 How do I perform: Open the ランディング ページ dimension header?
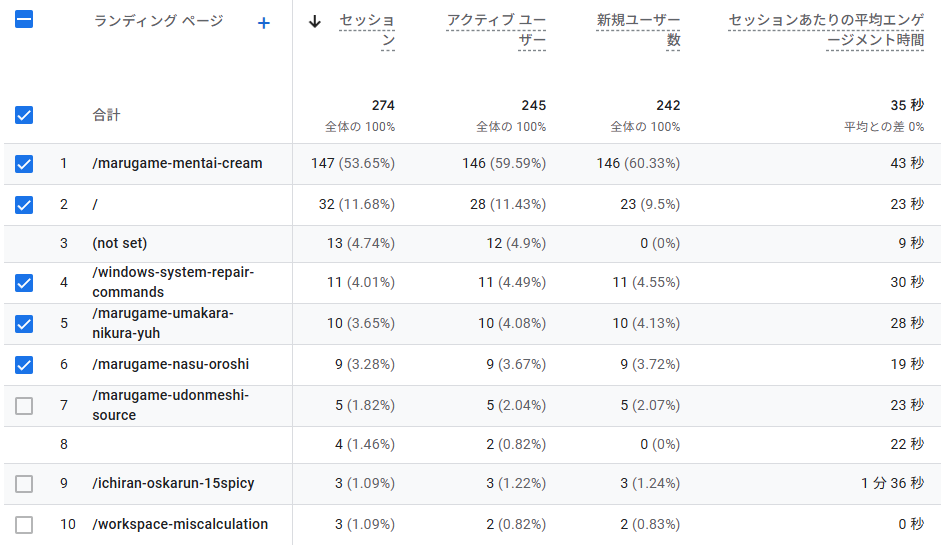click(x=158, y=21)
